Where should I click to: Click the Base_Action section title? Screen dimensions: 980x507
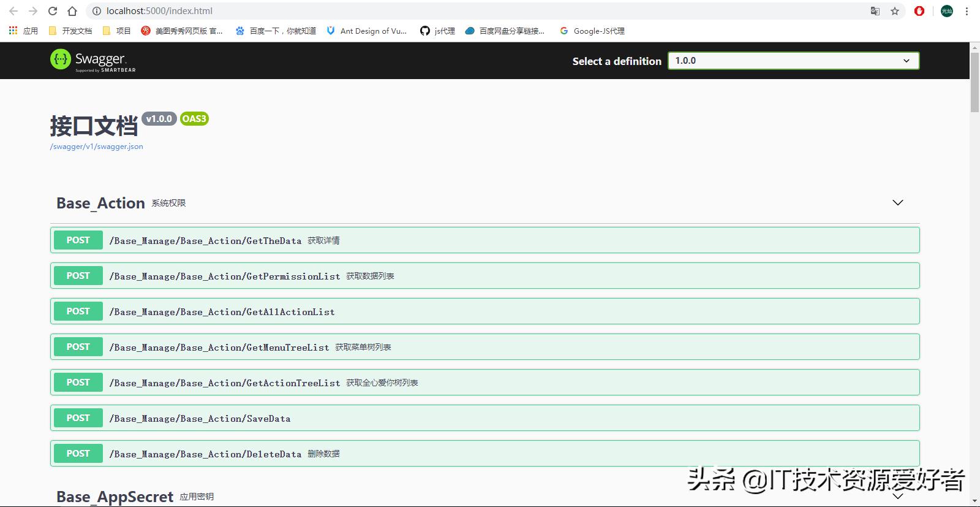click(100, 203)
